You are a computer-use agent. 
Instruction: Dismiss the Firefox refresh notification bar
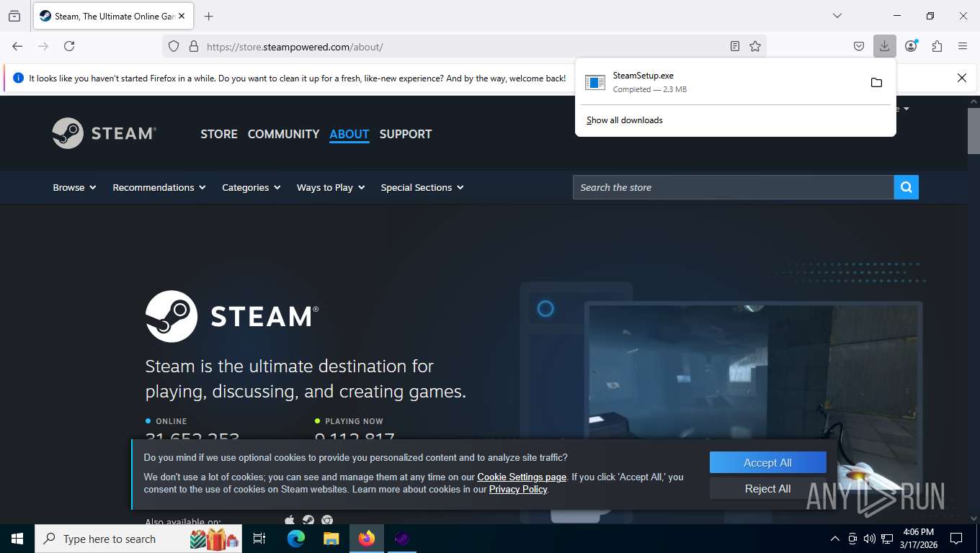point(962,78)
